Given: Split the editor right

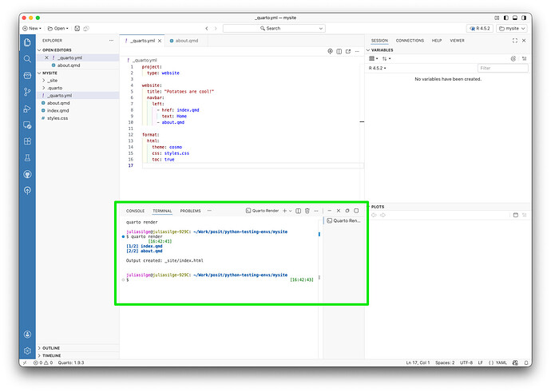Looking at the screenshot, I should tap(339, 51).
